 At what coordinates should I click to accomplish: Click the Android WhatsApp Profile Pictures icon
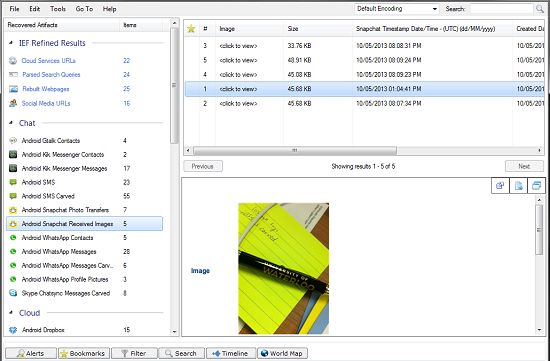point(13,279)
